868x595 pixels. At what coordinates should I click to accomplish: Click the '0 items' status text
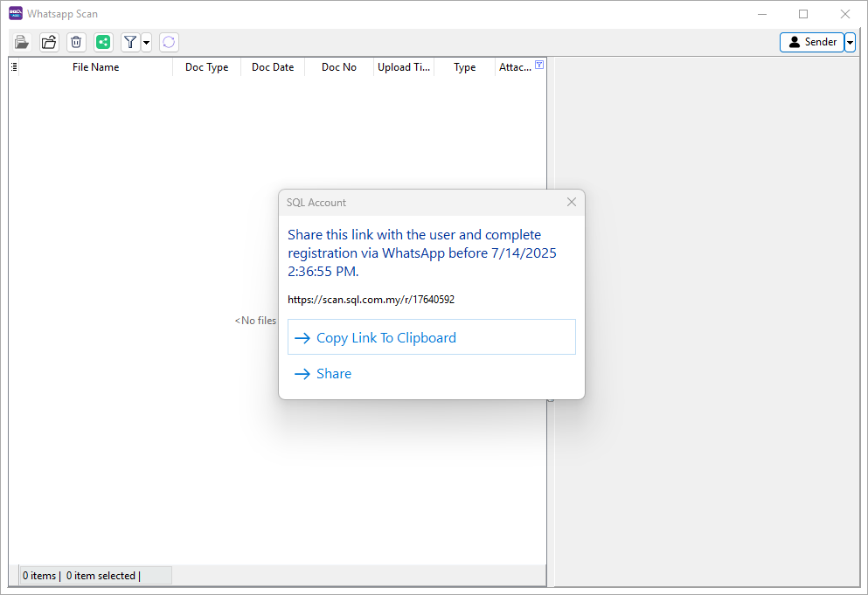coord(39,576)
